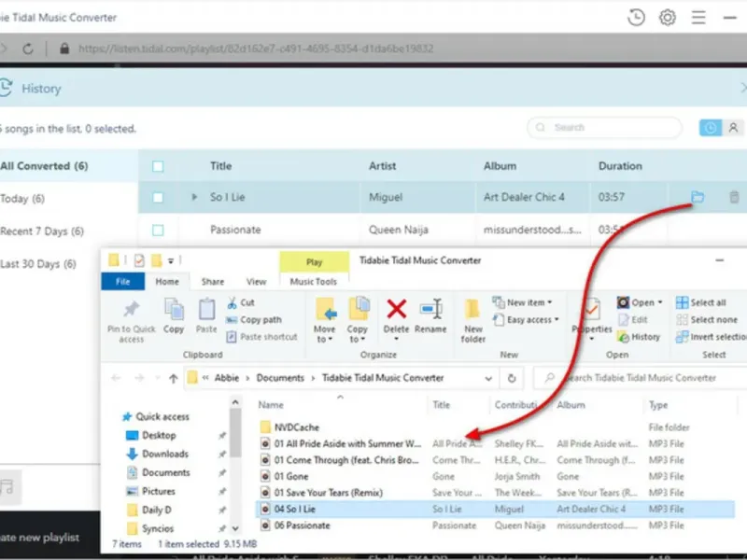Select the NVDCache folder
Image resolution: width=747 pixels, height=560 pixels.
289,427
